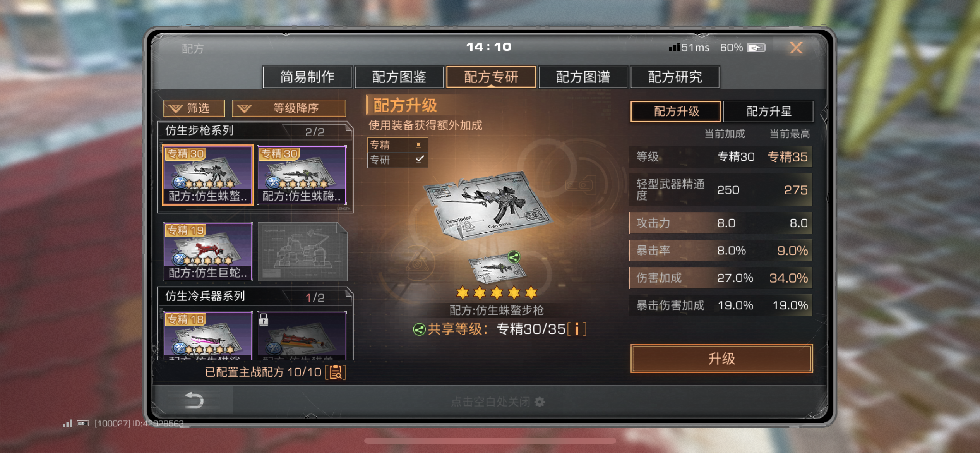
Task: Select the 配方升级 button
Action: click(x=676, y=112)
